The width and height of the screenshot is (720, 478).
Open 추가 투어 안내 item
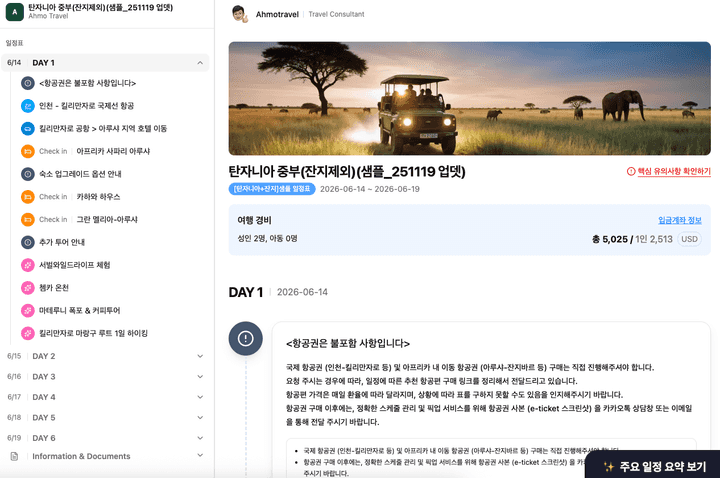(62, 242)
